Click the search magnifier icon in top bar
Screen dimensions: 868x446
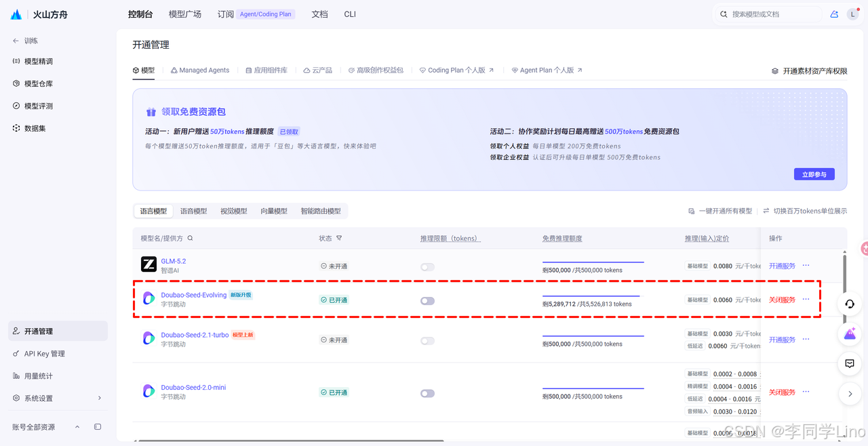(x=724, y=14)
